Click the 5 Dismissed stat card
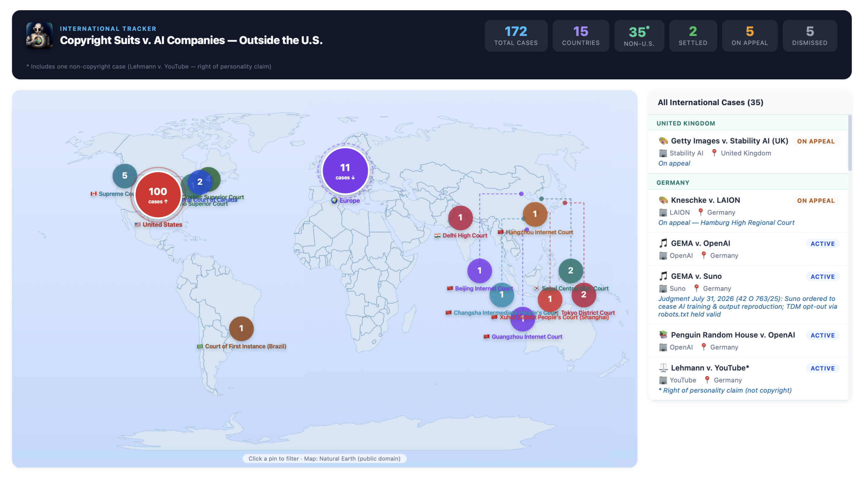868x478 pixels. [x=809, y=36]
